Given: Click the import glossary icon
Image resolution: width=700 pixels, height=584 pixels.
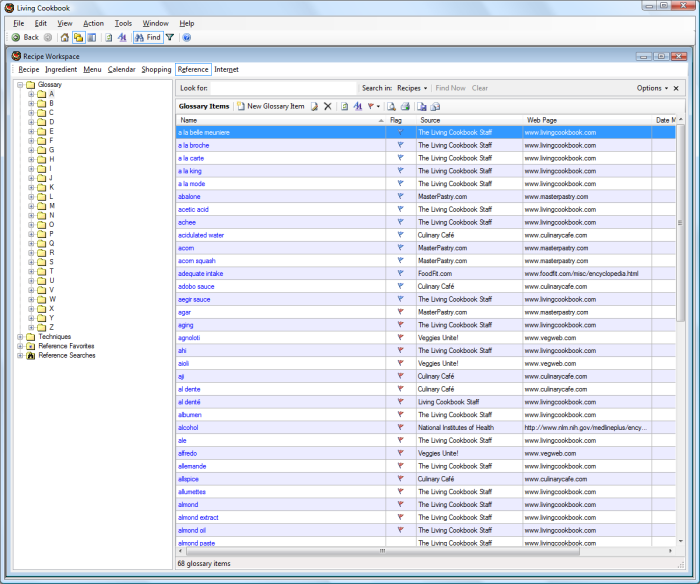Looking at the screenshot, I should (422, 106).
